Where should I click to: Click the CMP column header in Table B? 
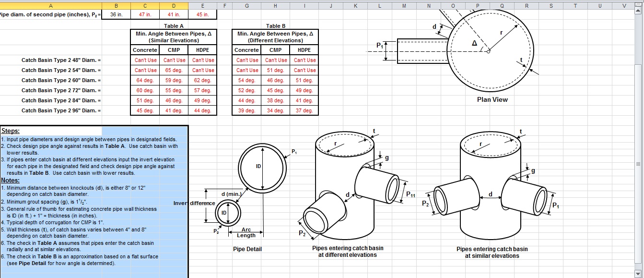point(275,49)
